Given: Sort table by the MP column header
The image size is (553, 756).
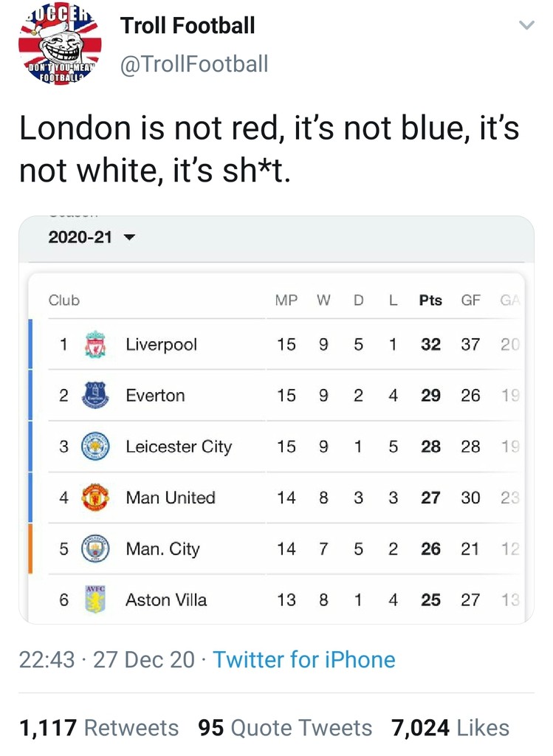Looking at the screenshot, I should (x=286, y=300).
